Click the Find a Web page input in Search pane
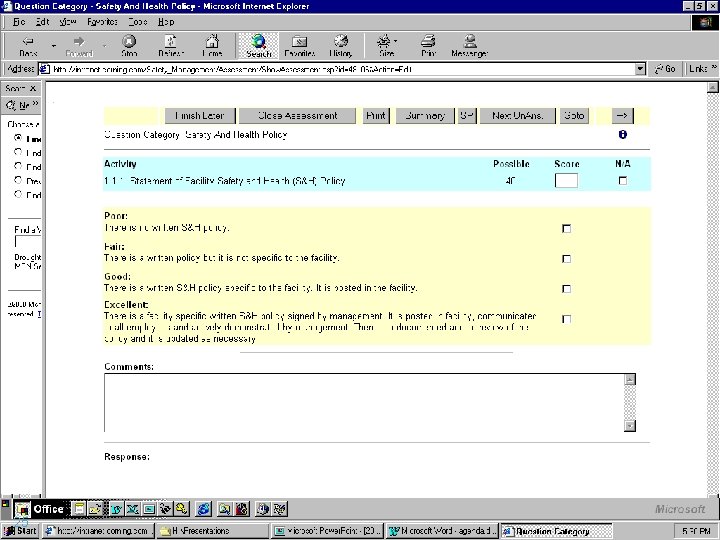Image resolution: width=720 pixels, height=540 pixels. [28, 242]
